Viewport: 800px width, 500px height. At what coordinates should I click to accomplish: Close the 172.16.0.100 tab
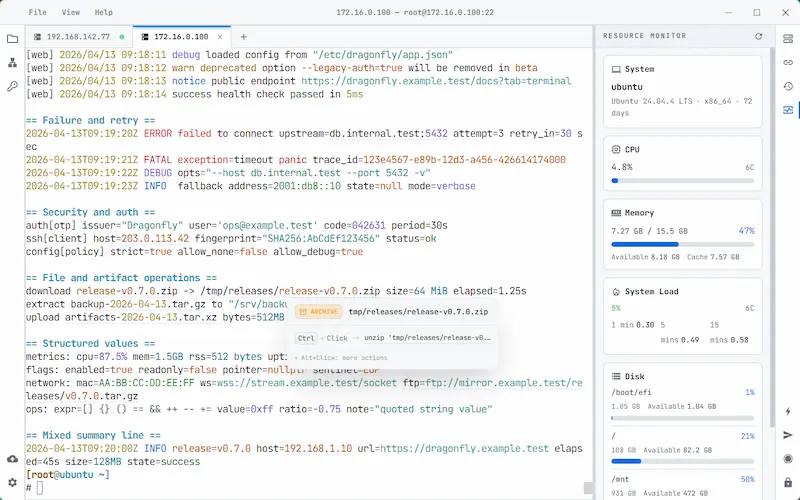coord(220,37)
